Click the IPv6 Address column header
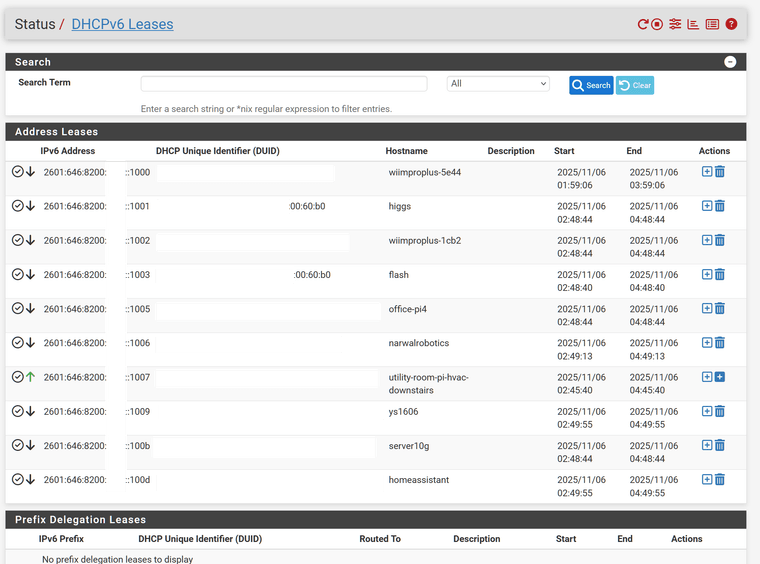This screenshot has width=760, height=564. click(x=67, y=151)
